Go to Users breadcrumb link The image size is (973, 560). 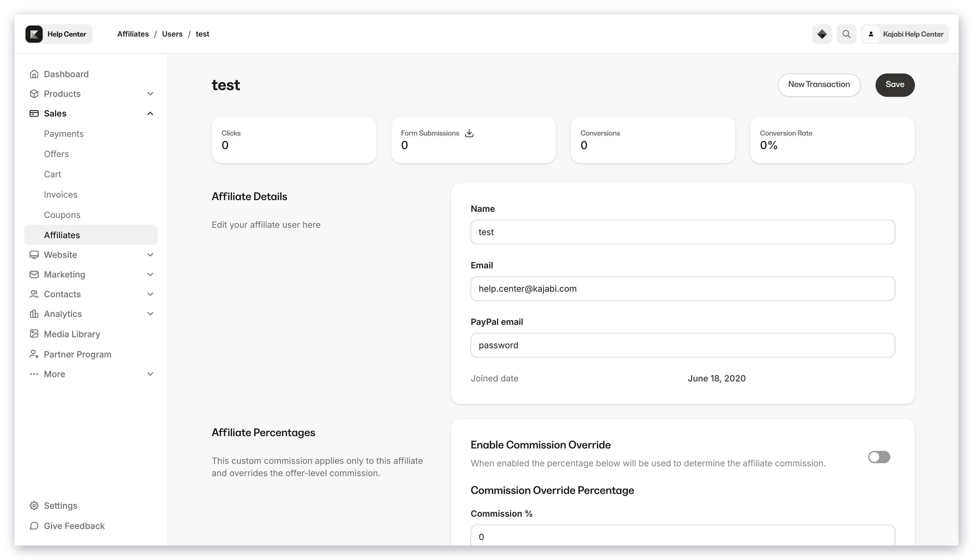(x=172, y=34)
